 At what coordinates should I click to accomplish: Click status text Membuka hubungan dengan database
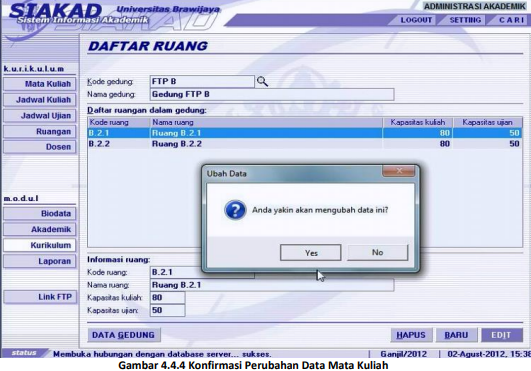[162, 354]
